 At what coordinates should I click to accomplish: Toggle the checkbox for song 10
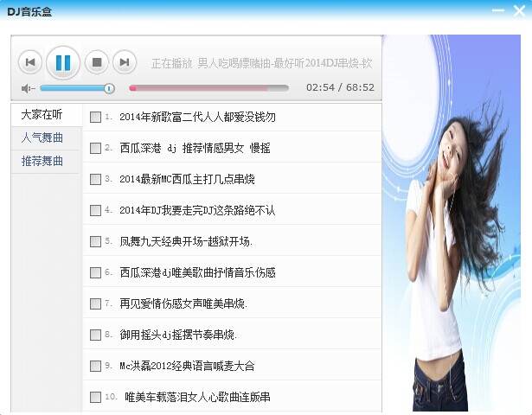tap(95, 398)
